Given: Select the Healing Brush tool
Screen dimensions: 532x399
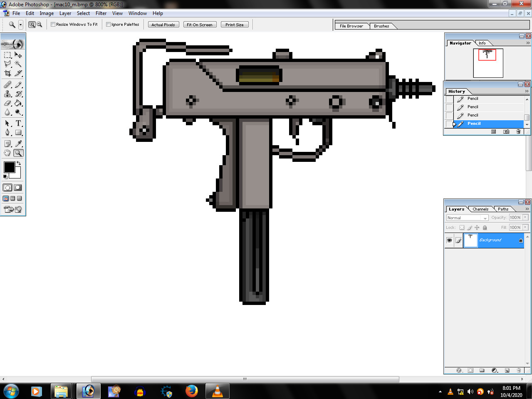Looking at the screenshot, I should [7, 85].
